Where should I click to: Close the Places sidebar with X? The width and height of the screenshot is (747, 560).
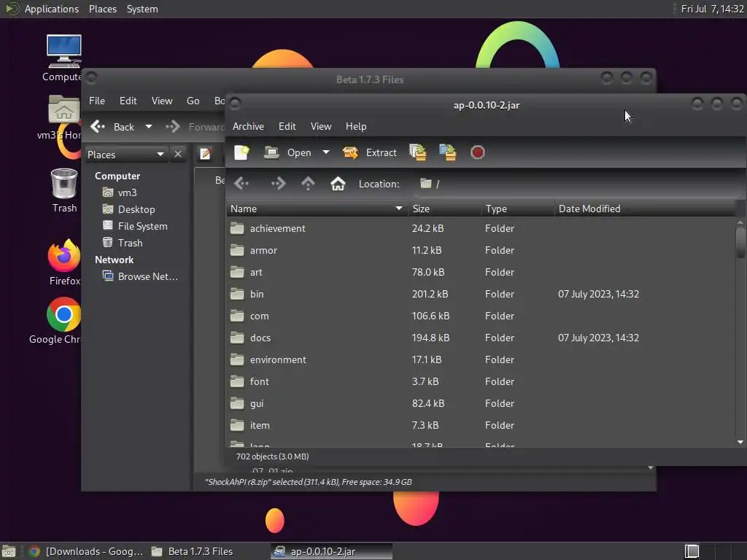pyautogui.click(x=178, y=155)
